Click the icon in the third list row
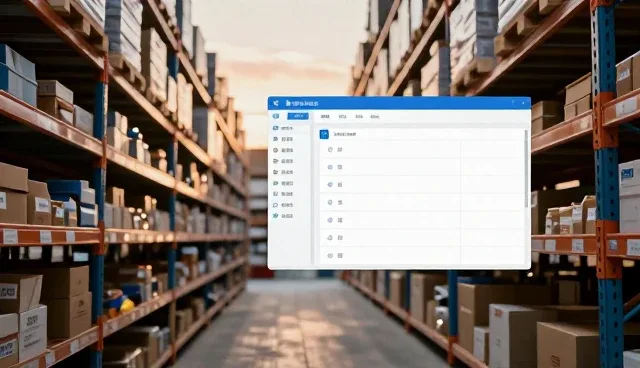 pyautogui.click(x=330, y=185)
